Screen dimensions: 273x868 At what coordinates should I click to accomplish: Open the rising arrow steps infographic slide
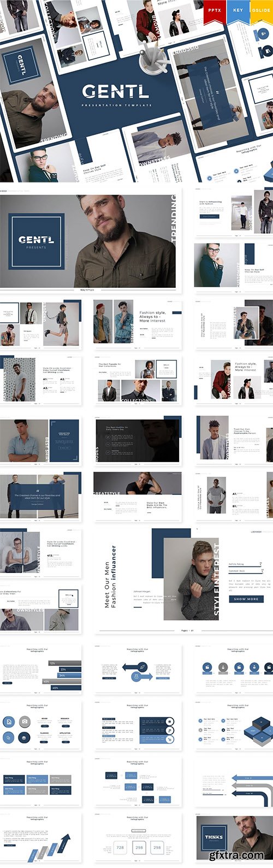40,839
